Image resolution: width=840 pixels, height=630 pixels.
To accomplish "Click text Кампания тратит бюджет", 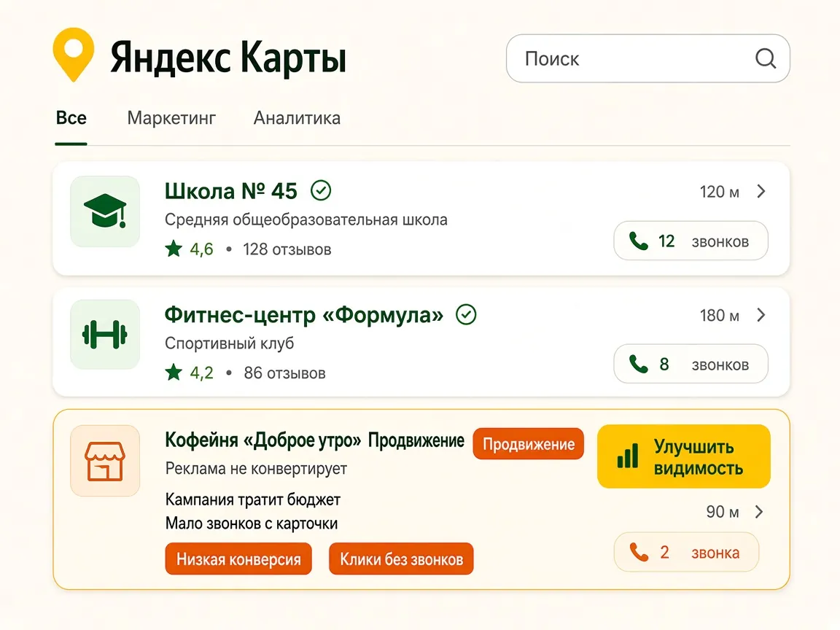I will 253,499.
